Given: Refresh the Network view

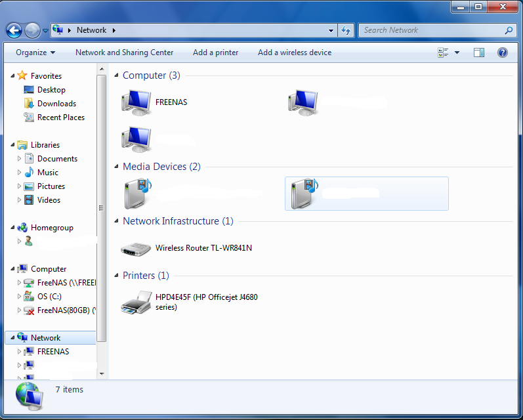Looking at the screenshot, I should click(x=346, y=30).
